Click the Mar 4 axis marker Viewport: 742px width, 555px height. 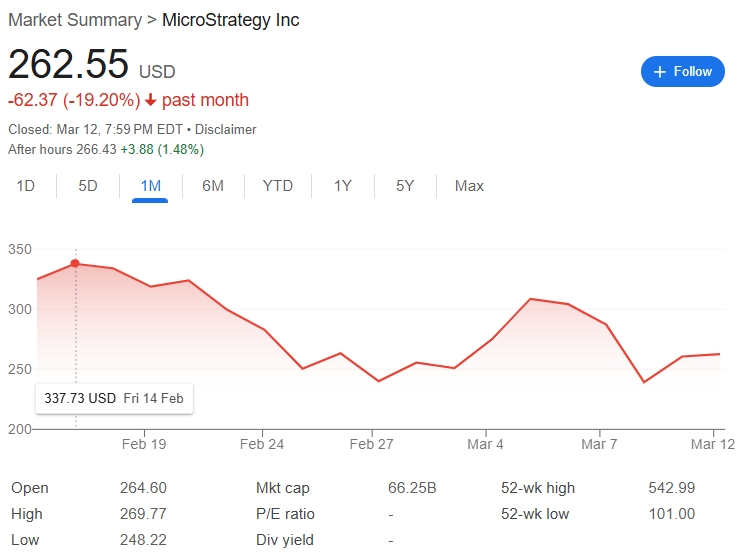(x=485, y=444)
